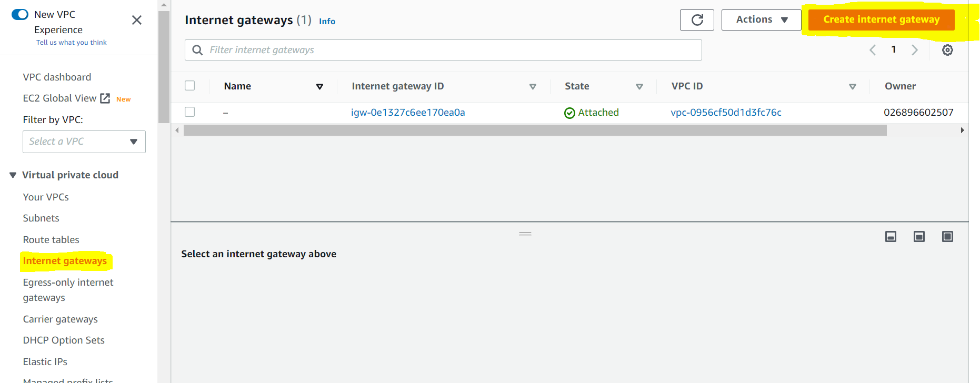This screenshot has width=980, height=383.
Task: Click inside the Filter internet gateways field
Action: click(368, 49)
